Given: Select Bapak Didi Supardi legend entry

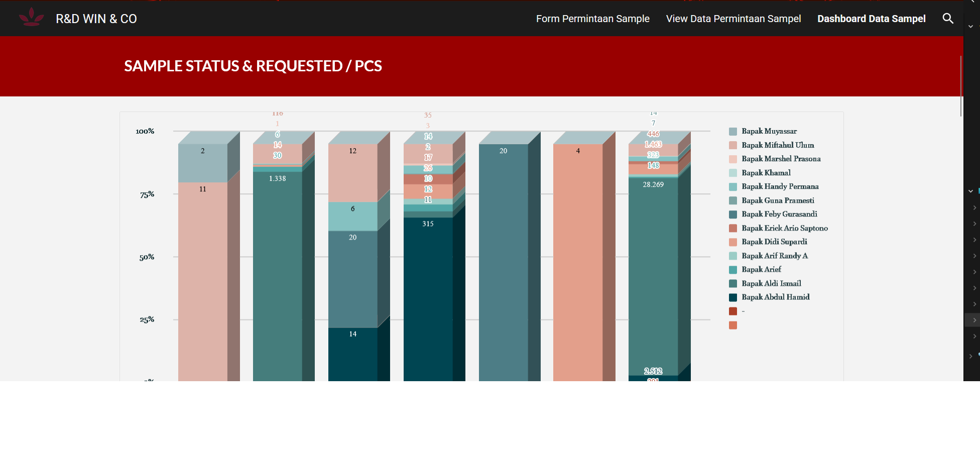Looking at the screenshot, I should (774, 242).
